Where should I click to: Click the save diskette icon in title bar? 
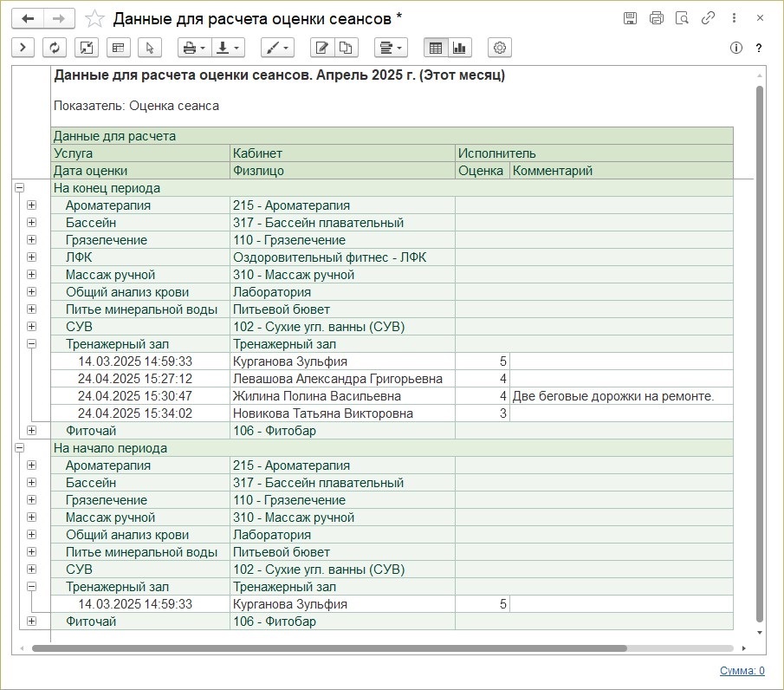(630, 18)
